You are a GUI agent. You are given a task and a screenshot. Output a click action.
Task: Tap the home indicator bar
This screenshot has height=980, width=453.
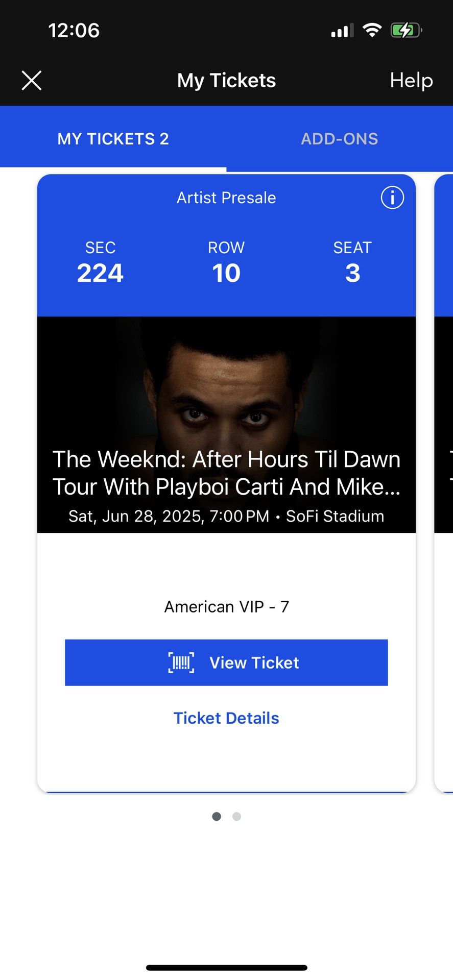tap(226, 967)
